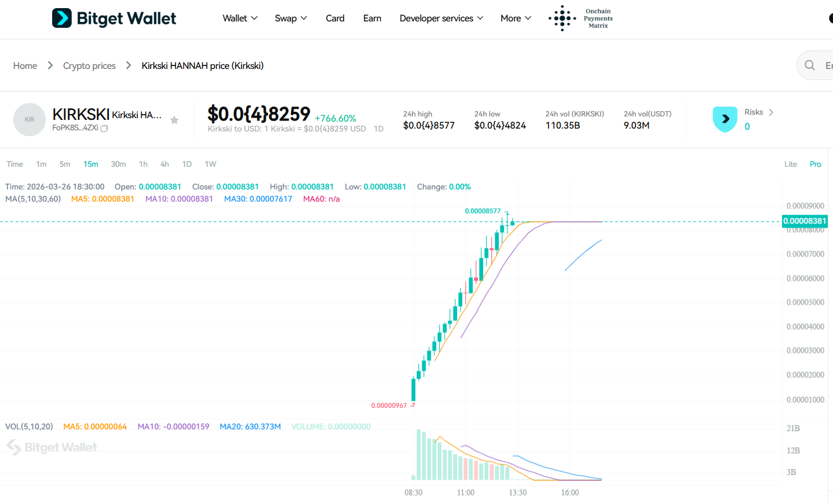The height and width of the screenshot is (504, 833).
Task: Click the Risks shield icon
Action: (725, 119)
